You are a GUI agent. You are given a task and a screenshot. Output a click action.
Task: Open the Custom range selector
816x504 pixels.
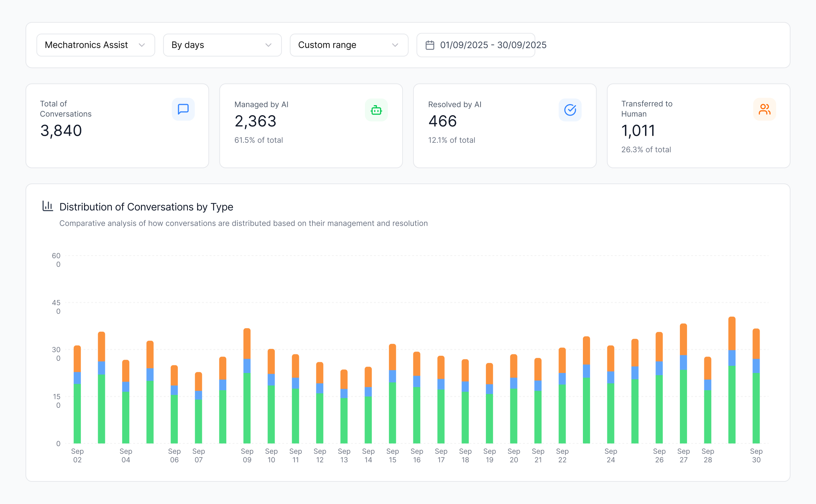pyautogui.click(x=349, y=45)
